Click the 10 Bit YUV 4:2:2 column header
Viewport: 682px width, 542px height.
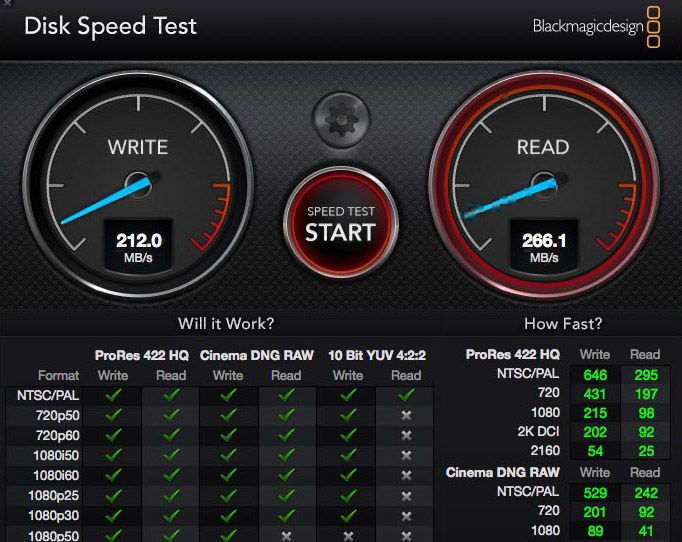point(376,355)
